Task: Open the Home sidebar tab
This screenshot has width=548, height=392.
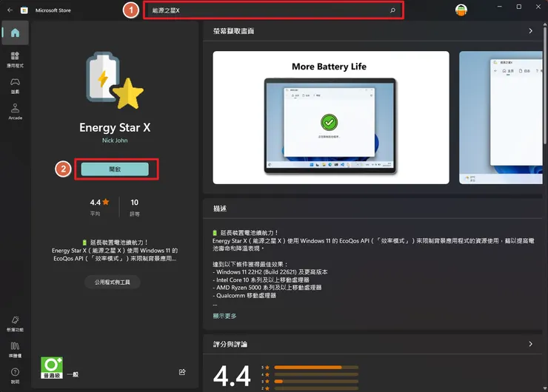Action: pyautogui.click(x=15, y=33)
